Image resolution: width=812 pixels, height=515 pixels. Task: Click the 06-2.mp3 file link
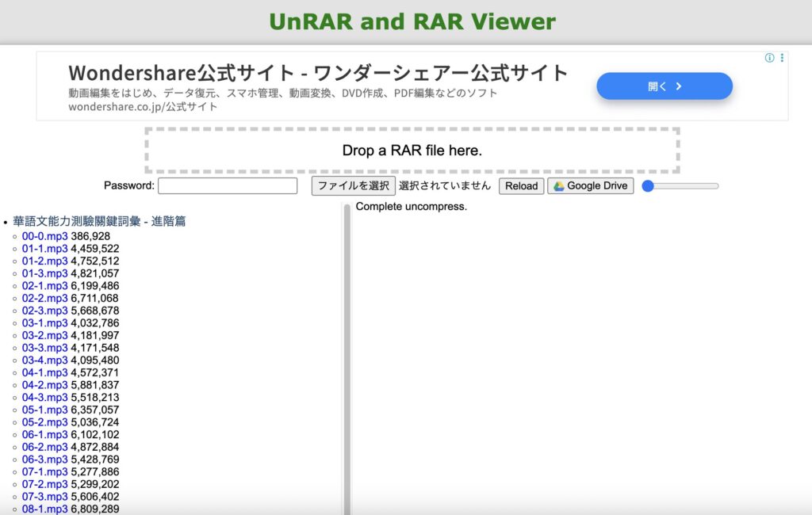pos(44,447)
